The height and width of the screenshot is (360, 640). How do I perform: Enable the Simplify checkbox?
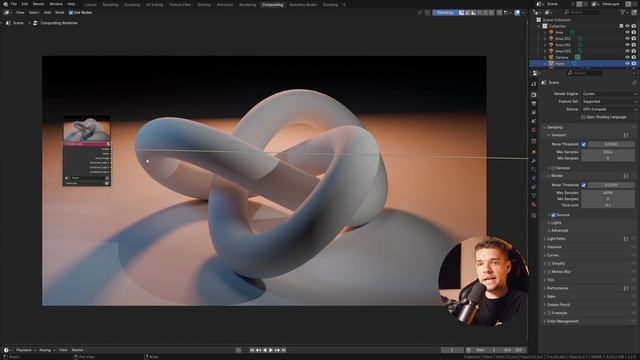pos(549,264)
